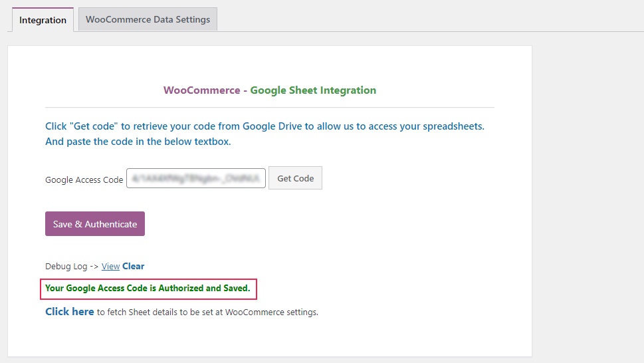The width and height of the screenshot is (644, 363).
Task: Click the Google Access Code input field
Action: (x=196, y=178)
